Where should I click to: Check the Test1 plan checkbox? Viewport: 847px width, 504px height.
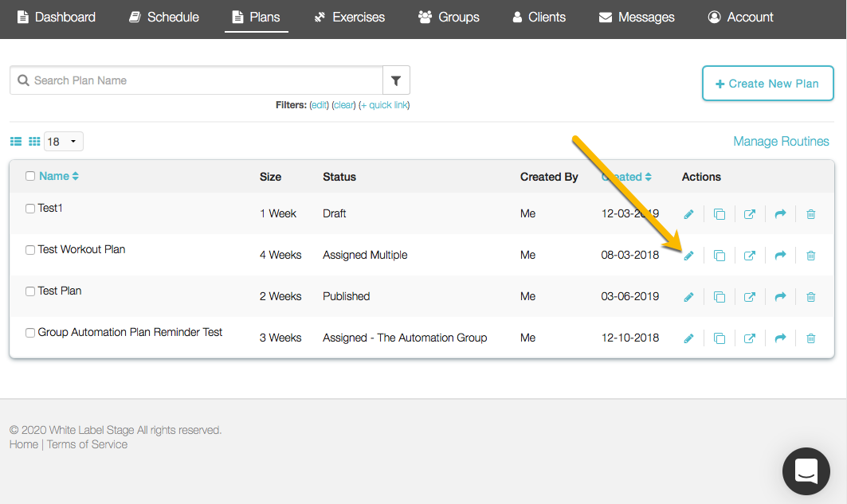(30, 209)
